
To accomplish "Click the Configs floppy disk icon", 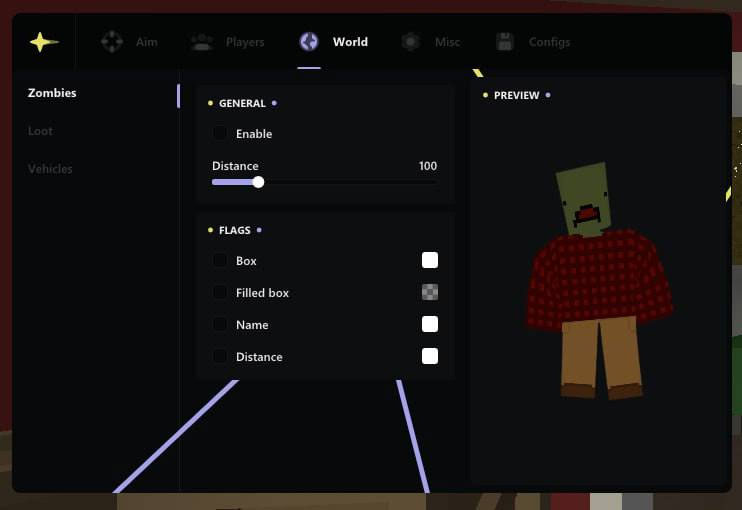I will (505, 42).
